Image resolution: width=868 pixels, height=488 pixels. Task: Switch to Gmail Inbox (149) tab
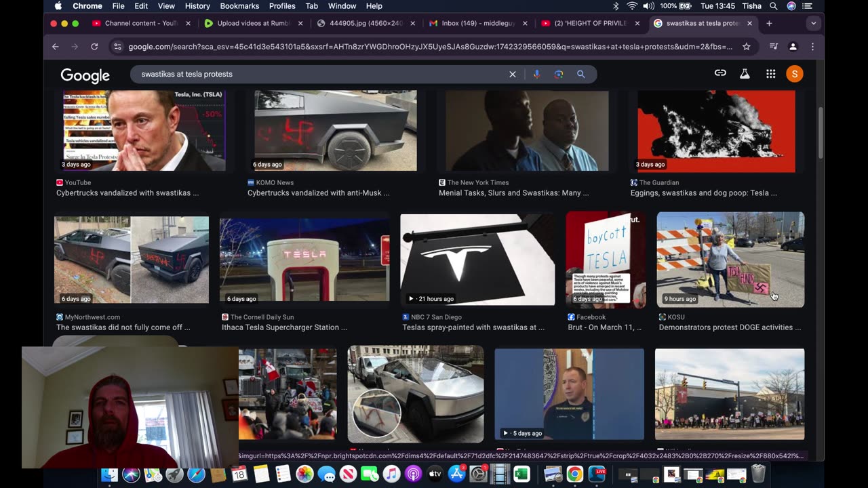click(x=479, y=23)
